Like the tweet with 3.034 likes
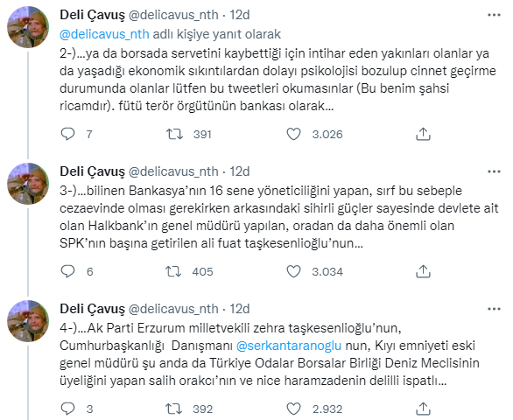This screenshot has height=420, width=513. pos(293,271)
